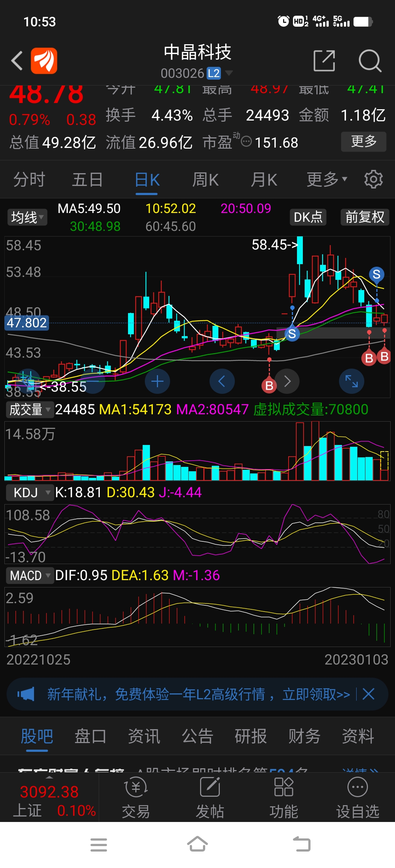Viewport: 395px width, 868px height.
Task: Open the MACD indicator dropdown
Action: pyautogui.click(x=30, y=575)
